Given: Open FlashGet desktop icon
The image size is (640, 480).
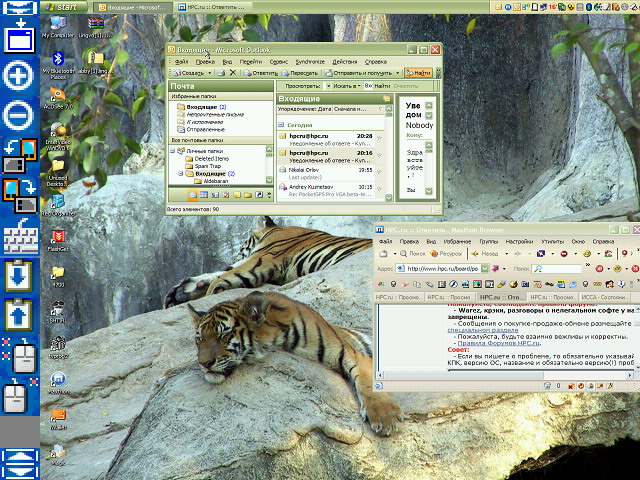Looking at the screenshot, I should pos(58,241).
